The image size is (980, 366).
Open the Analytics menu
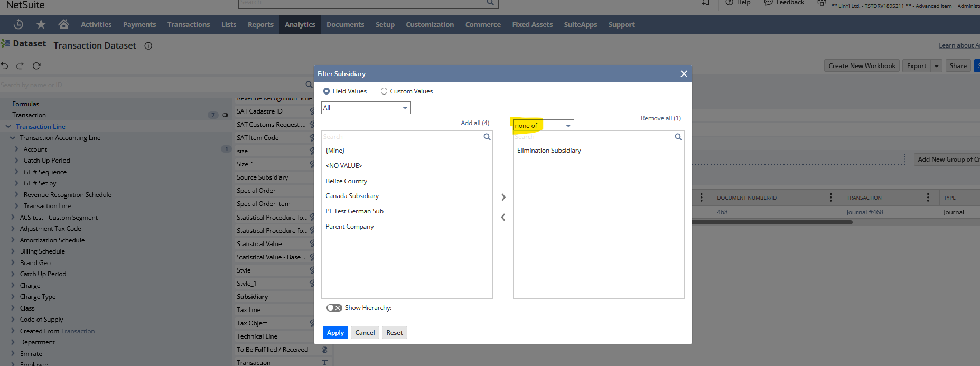pos(300,25)
